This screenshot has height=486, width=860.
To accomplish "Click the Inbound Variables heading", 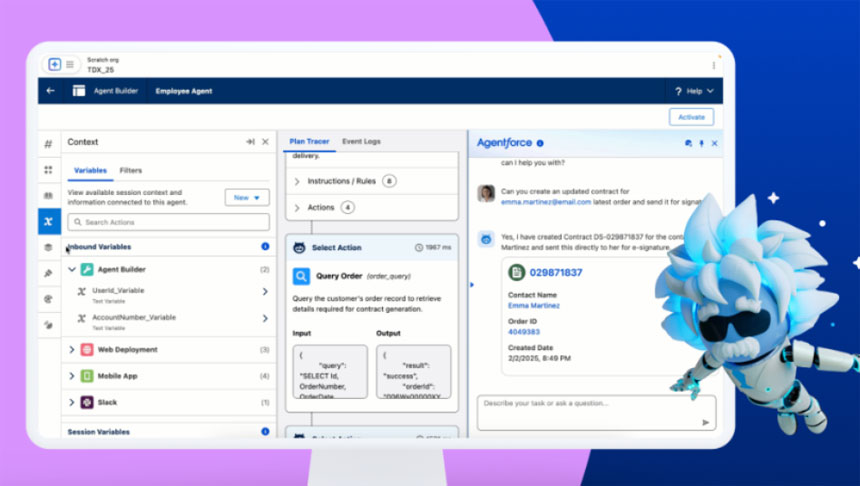I will (x=99, y=247).
